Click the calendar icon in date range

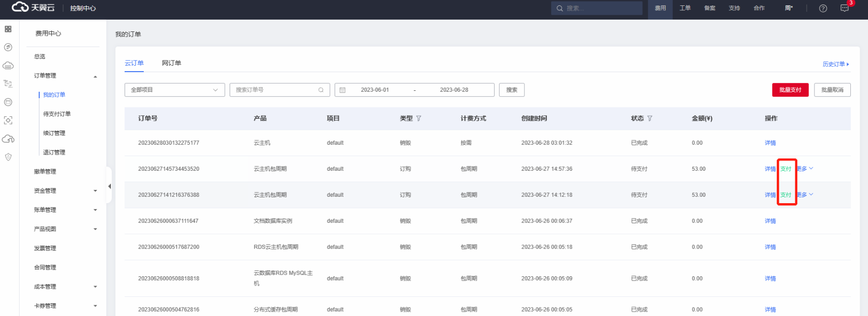coord(342,90)
